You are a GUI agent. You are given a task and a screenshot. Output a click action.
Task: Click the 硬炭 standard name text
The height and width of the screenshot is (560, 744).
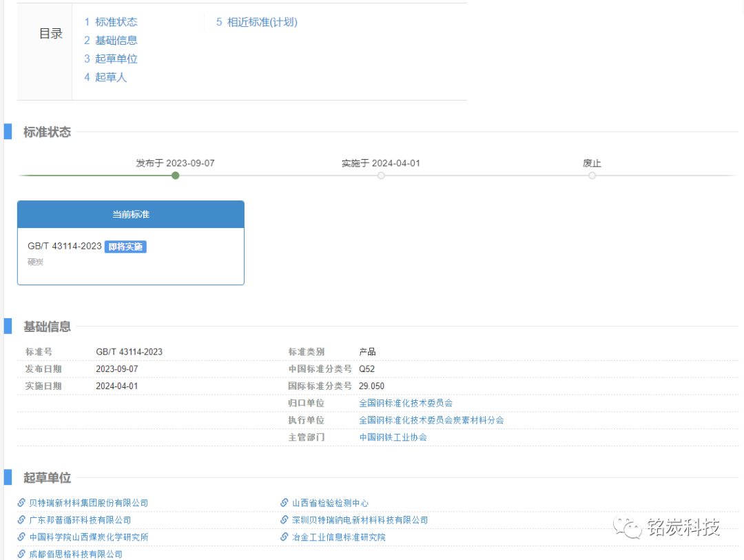coord(36,262)
